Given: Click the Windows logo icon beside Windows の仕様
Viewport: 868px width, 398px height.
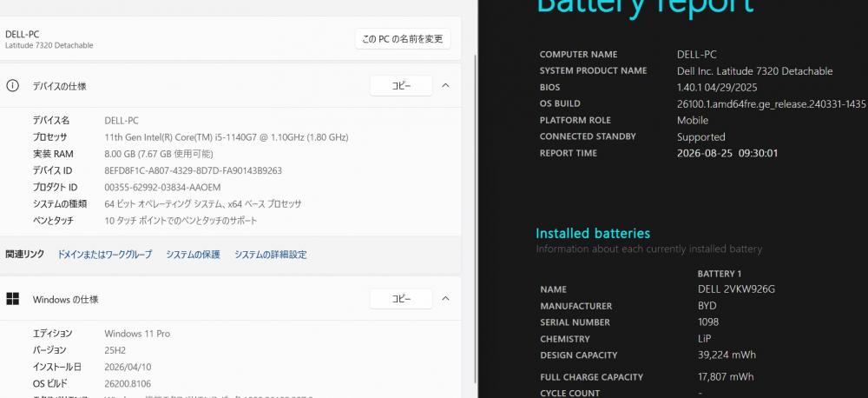Looking at the screenshot, I should (x=12, y=299).
